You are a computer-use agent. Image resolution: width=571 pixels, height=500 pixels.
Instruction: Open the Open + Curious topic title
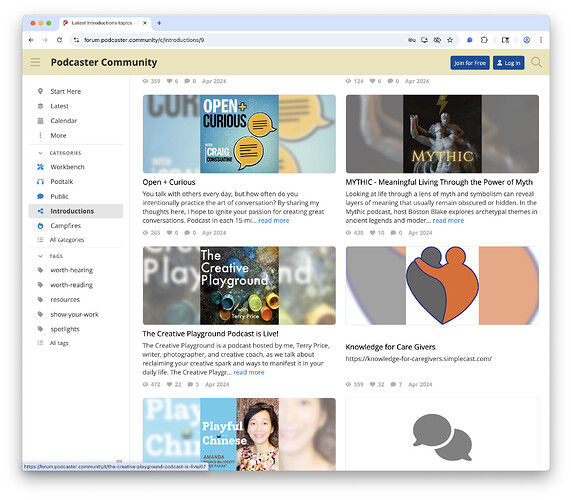point(169,182)
